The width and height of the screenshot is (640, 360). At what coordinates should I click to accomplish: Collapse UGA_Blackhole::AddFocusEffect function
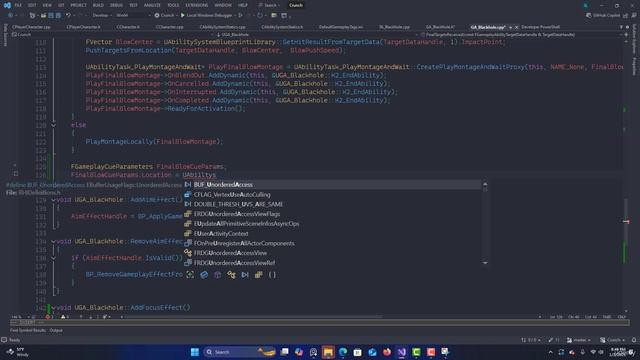(x=53, y=308)
